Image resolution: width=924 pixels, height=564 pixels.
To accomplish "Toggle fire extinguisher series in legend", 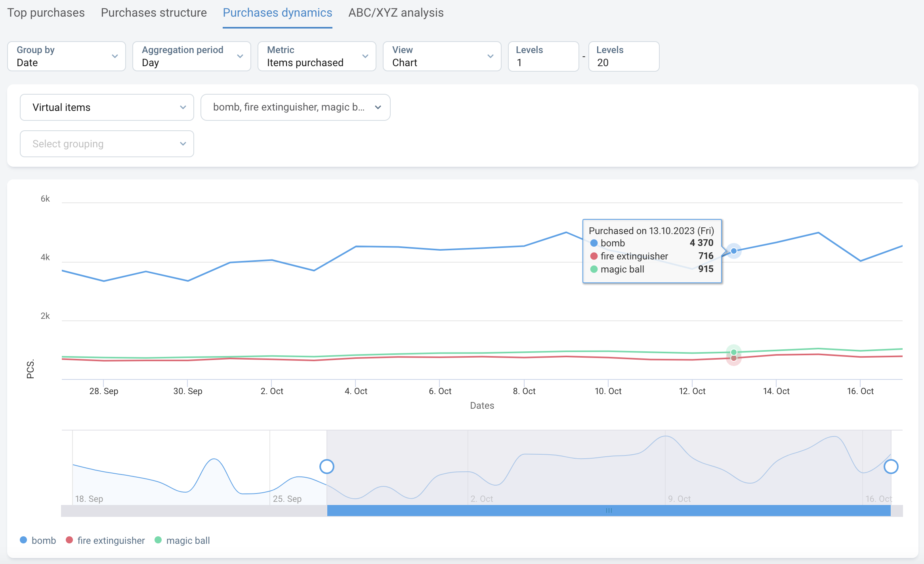I will click(105, 540).
